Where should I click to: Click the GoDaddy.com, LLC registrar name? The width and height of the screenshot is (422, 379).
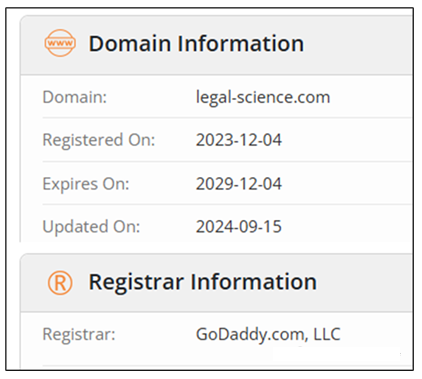click(x=268, y=335)
